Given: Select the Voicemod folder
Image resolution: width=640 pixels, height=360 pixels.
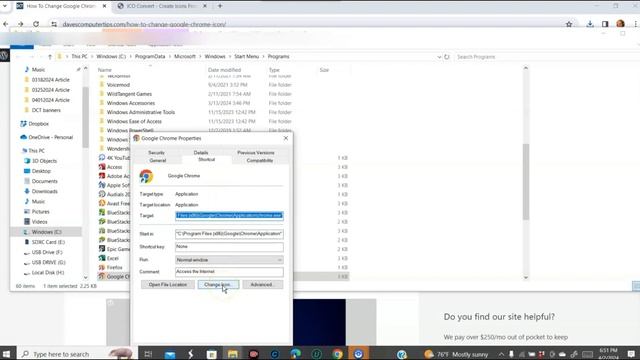Looking at the screenshot, I should (x=118, y=85).
